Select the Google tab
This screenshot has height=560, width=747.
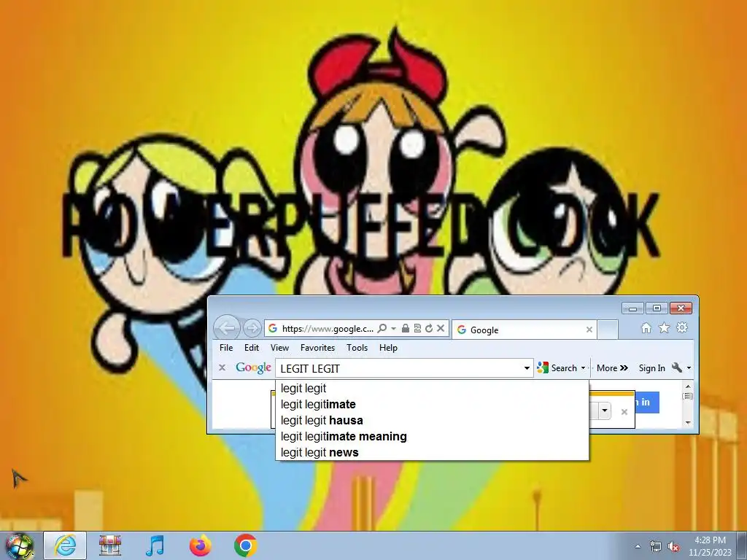click(524, 330)
